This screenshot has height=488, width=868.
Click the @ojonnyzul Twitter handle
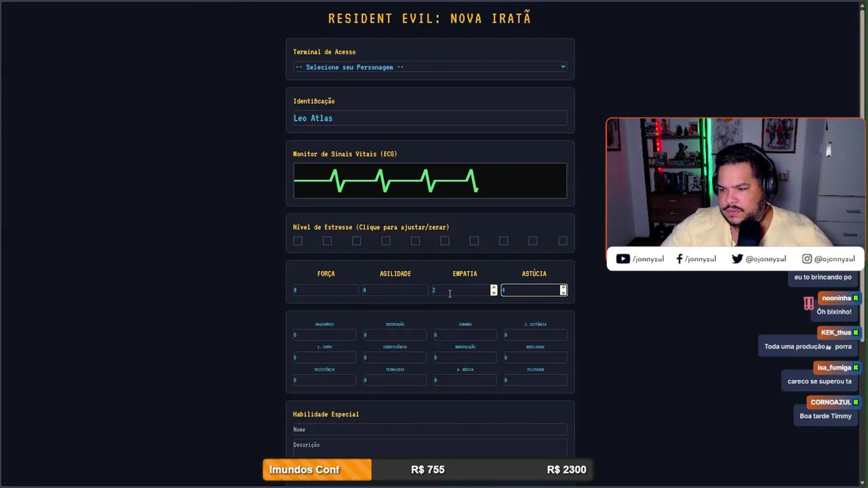click(x=766, y=259)
